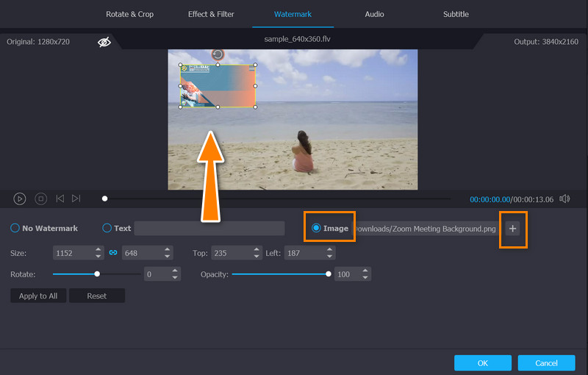The height and width of the screenshot is (375, 588).
Task: Skip to the next frame
Action: [x=77, y=199]
